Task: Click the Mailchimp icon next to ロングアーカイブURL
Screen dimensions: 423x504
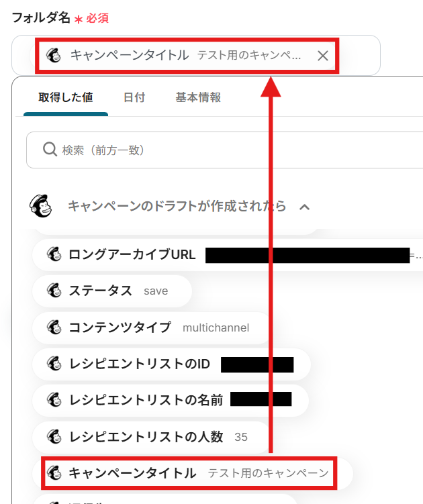Action: 54,254
